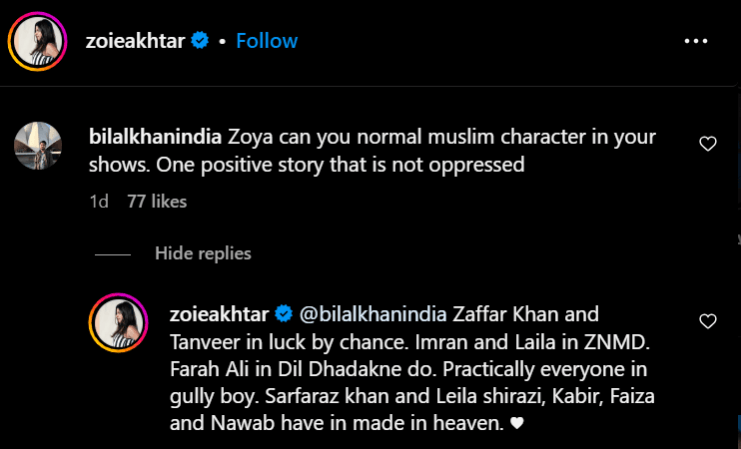Like bilalkhanindia's comment with the heart
The image size is (741, 449).
pyautogui.click(x=708, y=144)
